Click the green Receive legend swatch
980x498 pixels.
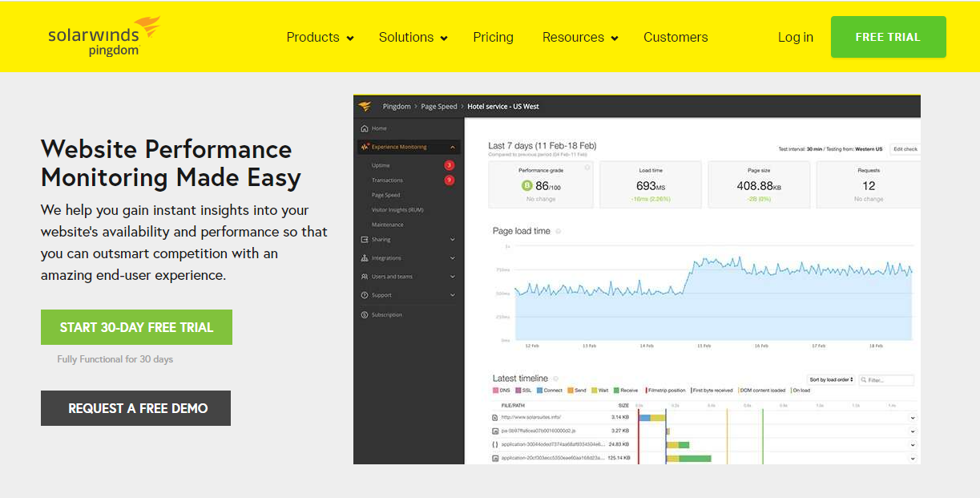pos(615,391)
